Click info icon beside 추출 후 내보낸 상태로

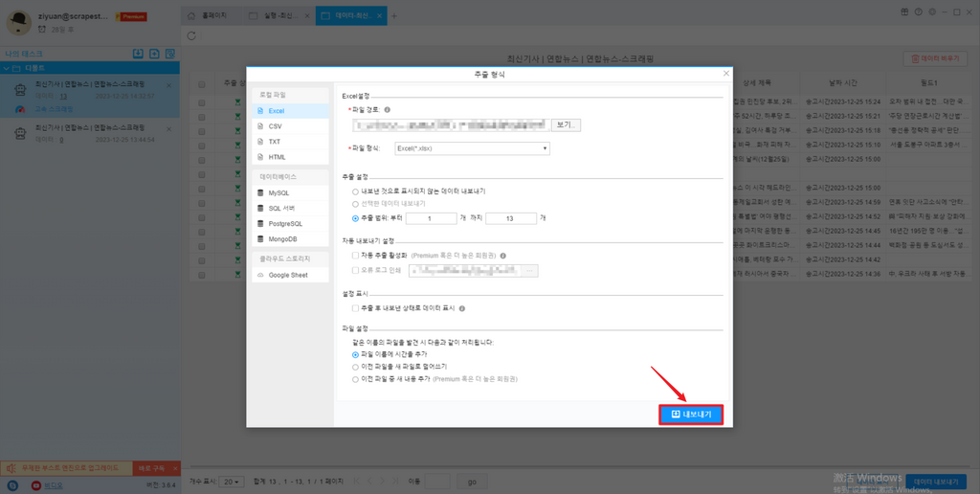pyautogui.click(x=462, y=308)
